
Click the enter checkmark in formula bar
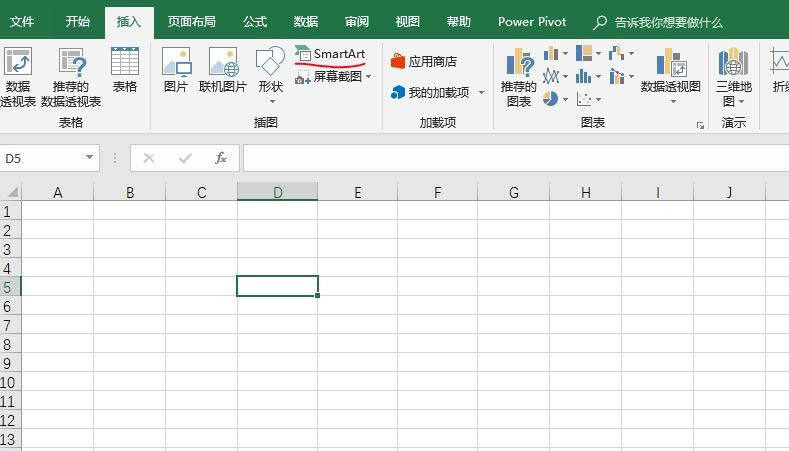click(185, 158)
